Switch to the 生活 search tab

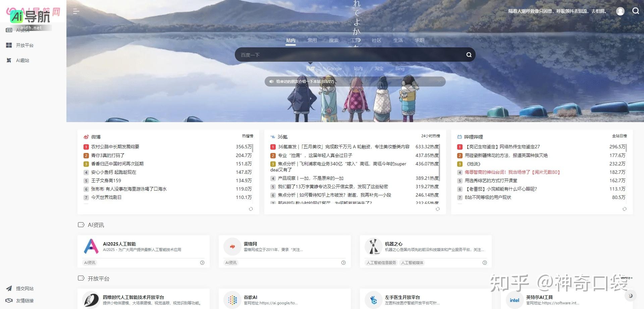pyautogui.click(x=398, y=40)
